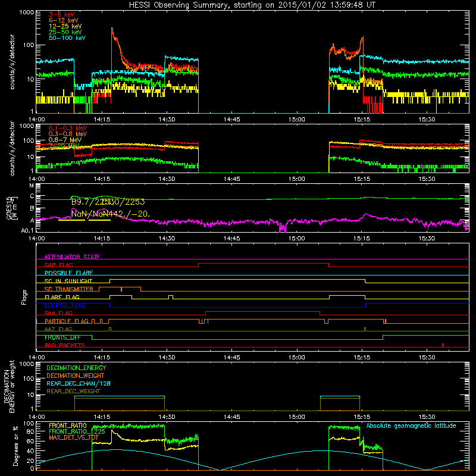The image size is (476, 476).
Task: Click the red BAD_PACKETS spike marker
Action: coord(443,345)
